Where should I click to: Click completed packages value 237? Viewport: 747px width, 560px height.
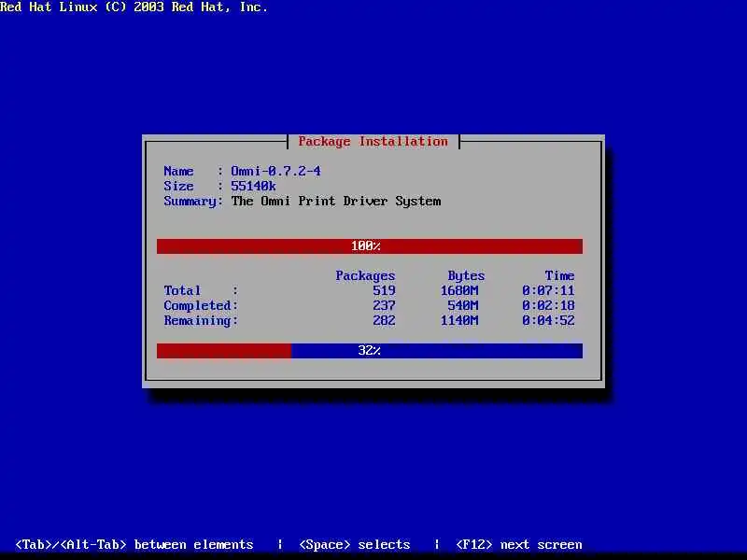384,306
